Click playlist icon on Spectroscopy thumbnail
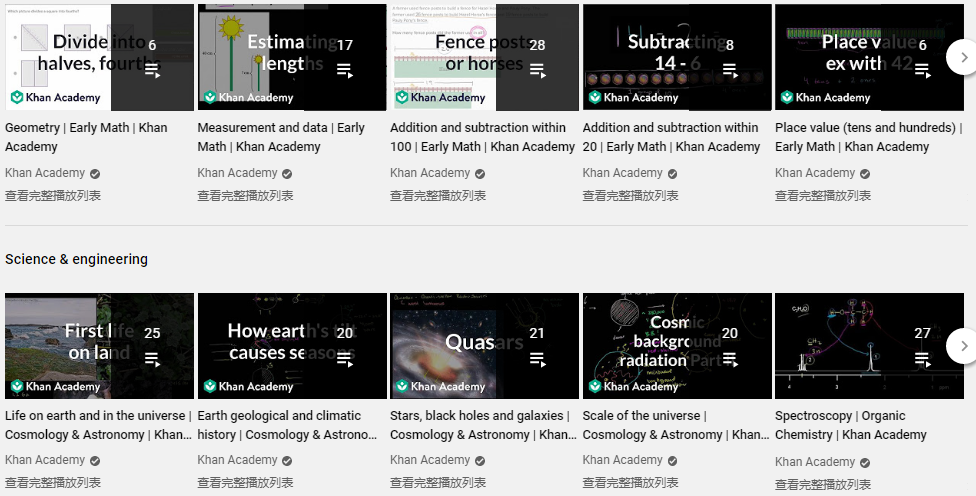The image size is (976, 496). tap(922, 359)
